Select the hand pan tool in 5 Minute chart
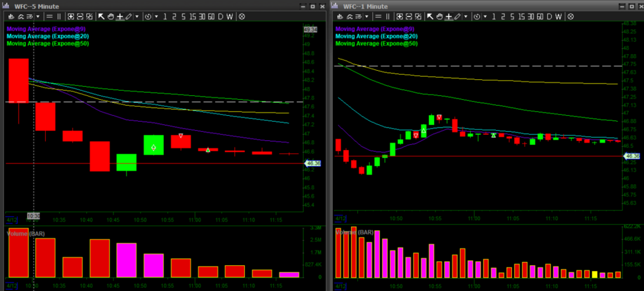The width and height of the screenshot is (644, 291). [111, 16]
